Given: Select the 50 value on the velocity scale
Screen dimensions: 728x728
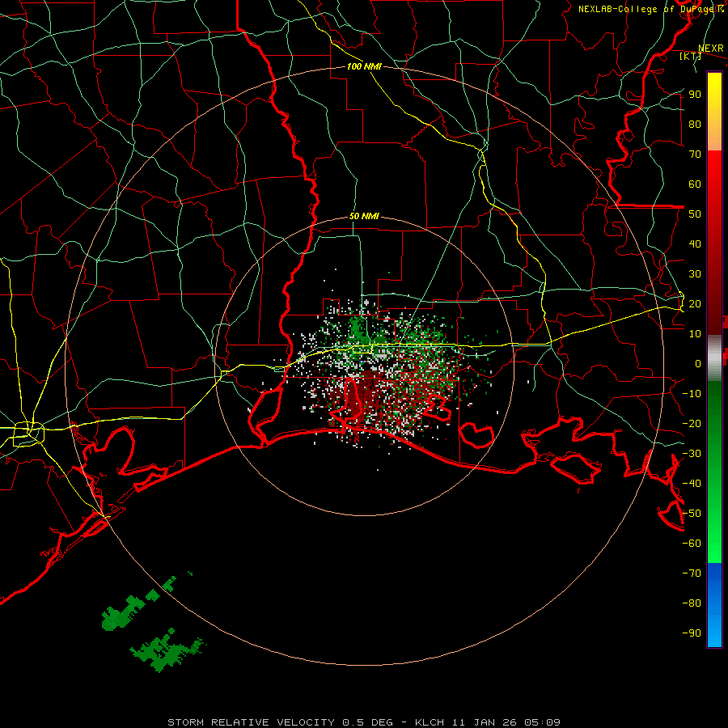Looking at the screenshot, I should coord(695,214).
